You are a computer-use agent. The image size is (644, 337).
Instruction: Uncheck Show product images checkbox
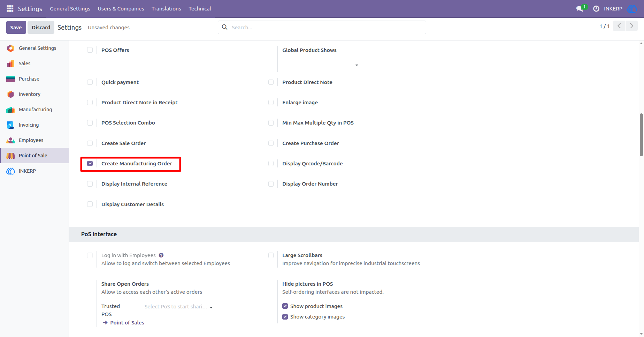[x=285, y=306]
